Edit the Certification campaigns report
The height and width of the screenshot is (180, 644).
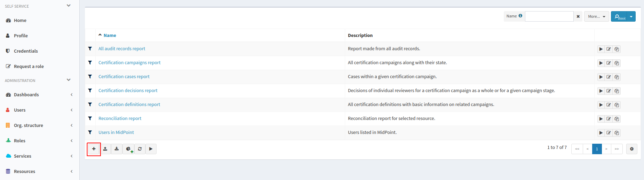click(609, 63)
